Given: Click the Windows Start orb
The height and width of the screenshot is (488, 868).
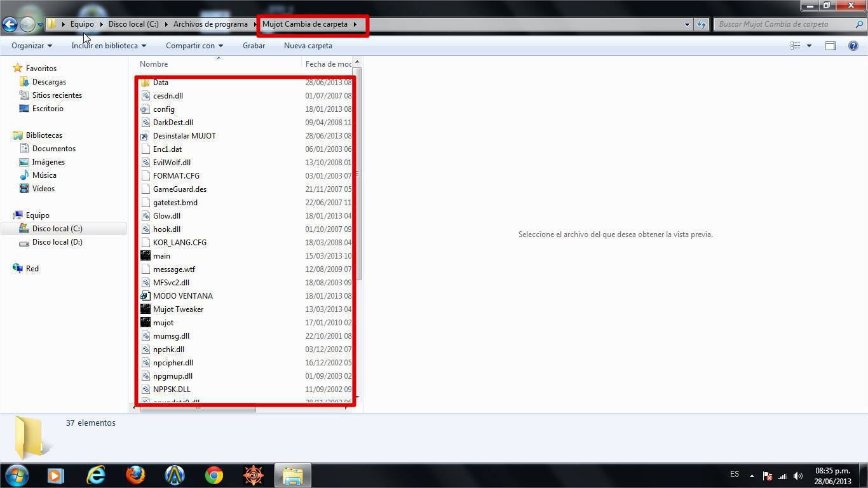Looking at the screenshot, I should (17, 475).
